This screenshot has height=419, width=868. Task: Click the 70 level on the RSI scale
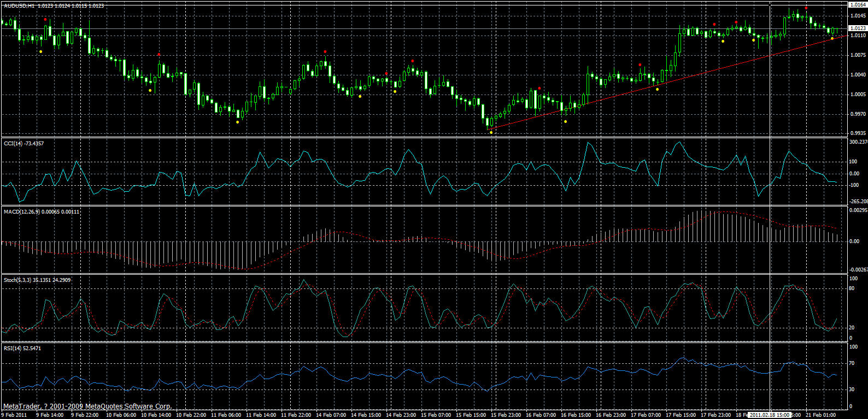click(852, 363)
